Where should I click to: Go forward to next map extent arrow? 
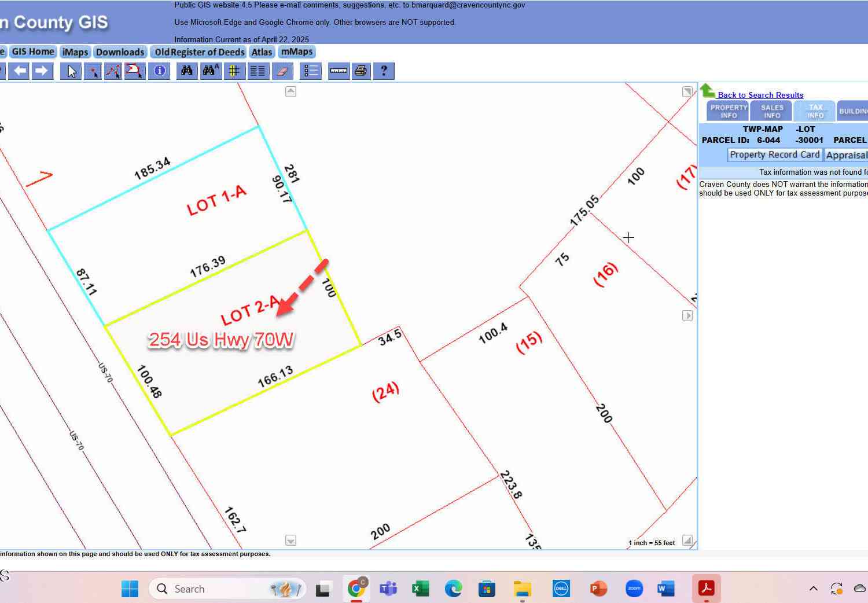42,71
